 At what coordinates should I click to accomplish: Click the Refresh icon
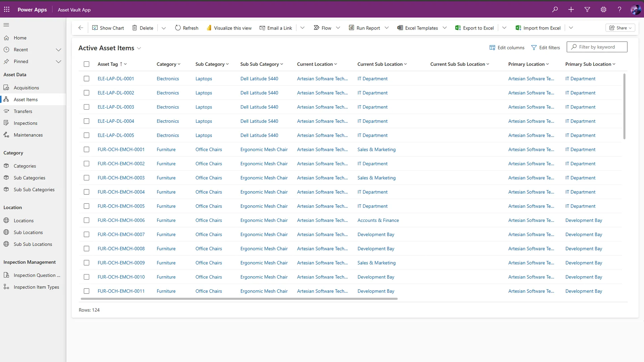[x=178, y=28]
